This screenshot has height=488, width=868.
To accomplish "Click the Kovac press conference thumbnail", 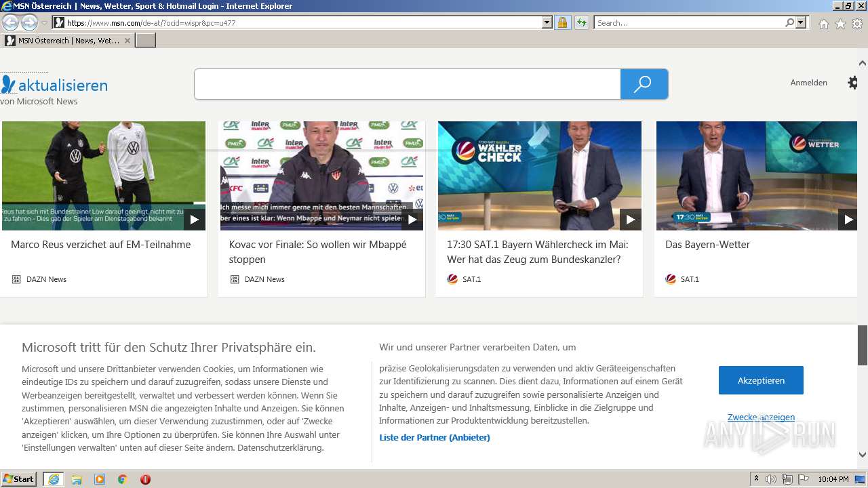I will pos(321,176).
